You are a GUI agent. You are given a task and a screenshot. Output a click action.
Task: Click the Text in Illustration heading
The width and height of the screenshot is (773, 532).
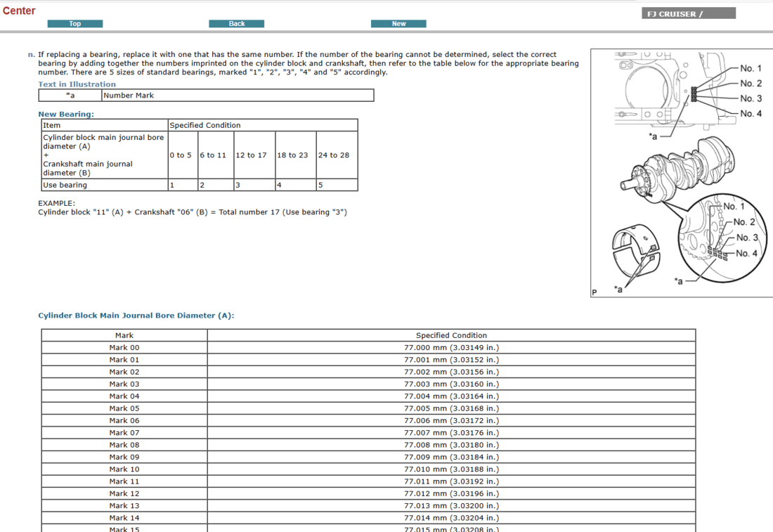point(77,84)
